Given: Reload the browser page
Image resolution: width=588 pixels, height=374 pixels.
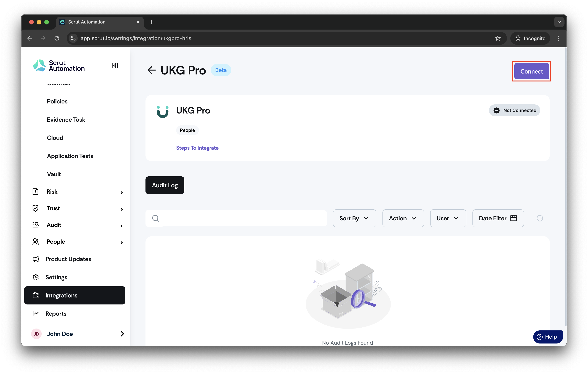Looking at the screenshot, I should [x=57, y=38].
